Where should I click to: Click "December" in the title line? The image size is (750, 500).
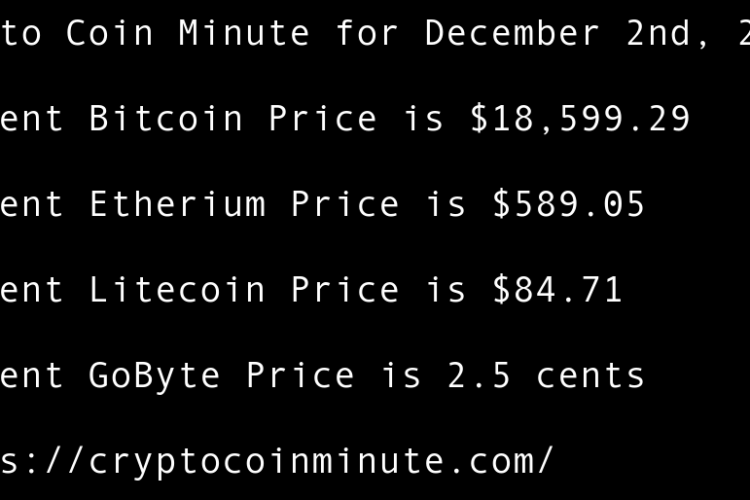[x=512, y=33]
